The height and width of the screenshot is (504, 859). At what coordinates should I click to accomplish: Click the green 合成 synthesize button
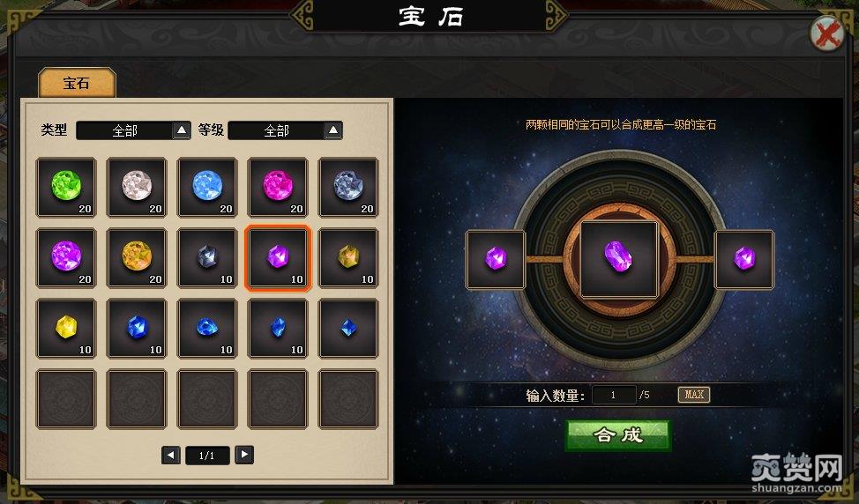click(x=618, y=435)
